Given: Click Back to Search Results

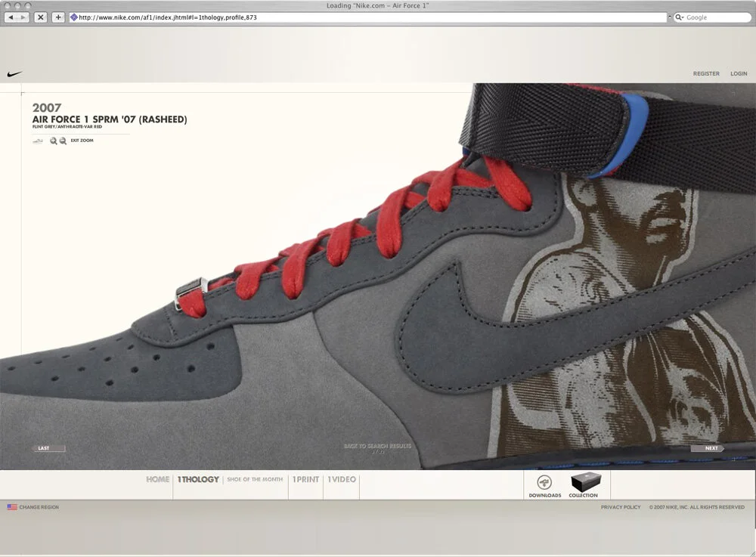Looking at the screenshot, I should [x=377, y=446].
